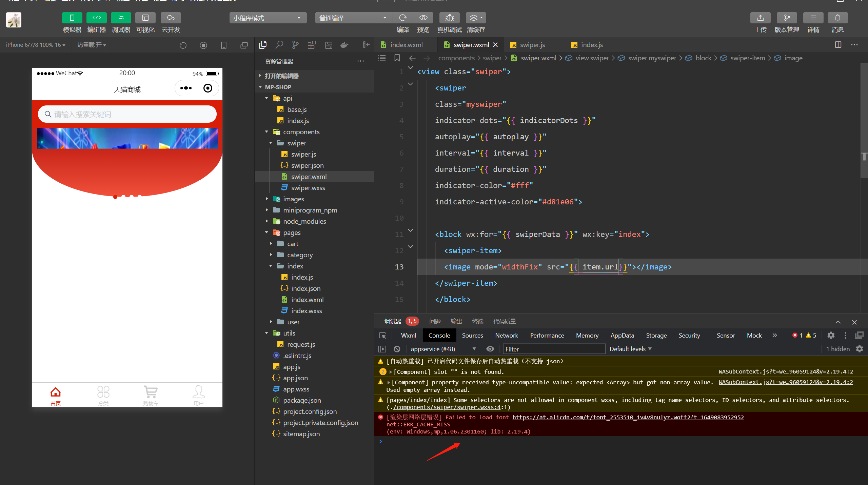The height and width of the screenshot is (485, 868).
Task: Open the mini program mode dropdown
Action: click(268, 18)
